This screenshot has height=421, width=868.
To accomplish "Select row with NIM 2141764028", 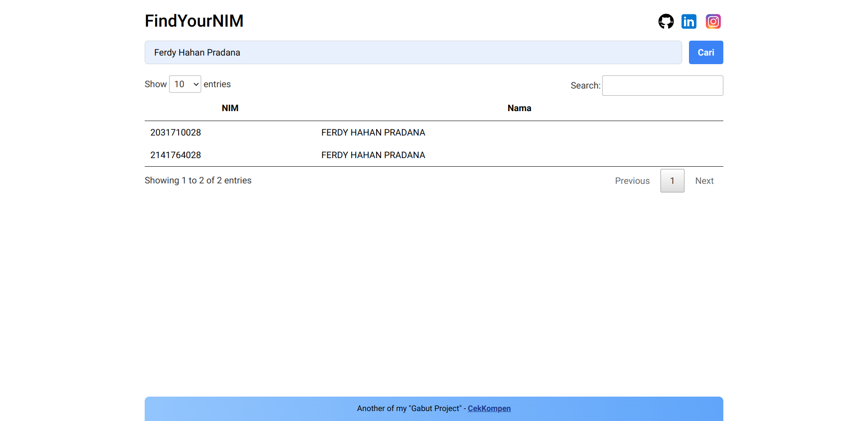I will pos(175,155).
